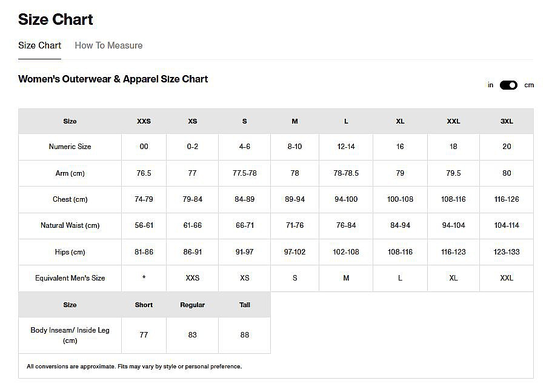Click the asterisk in the Equivalent Men's row
552x392 pixels.
click(144, 278)
